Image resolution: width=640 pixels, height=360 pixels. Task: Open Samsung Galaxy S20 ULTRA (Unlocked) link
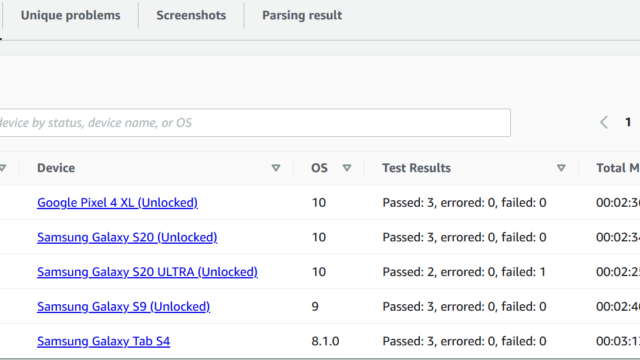[147, 272]
